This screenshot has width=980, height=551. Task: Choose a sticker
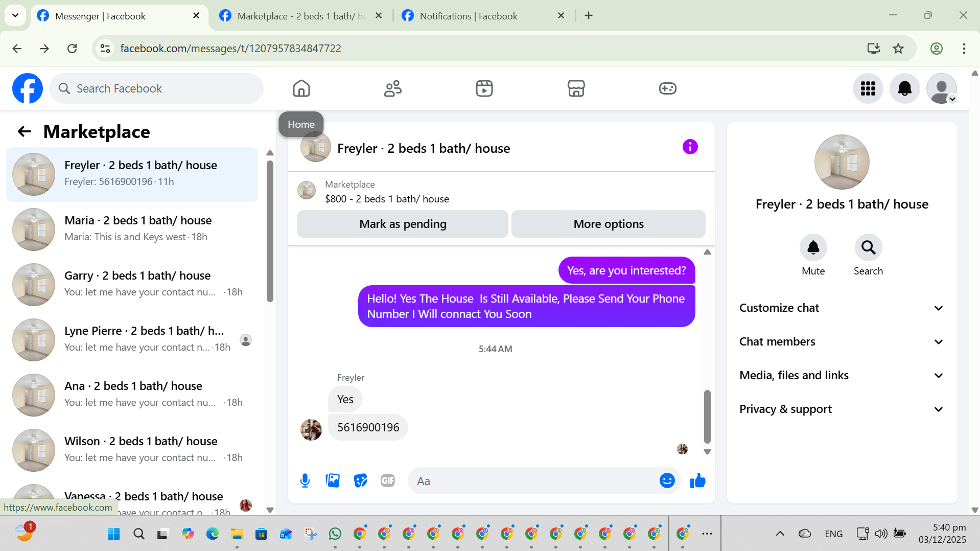360,480
